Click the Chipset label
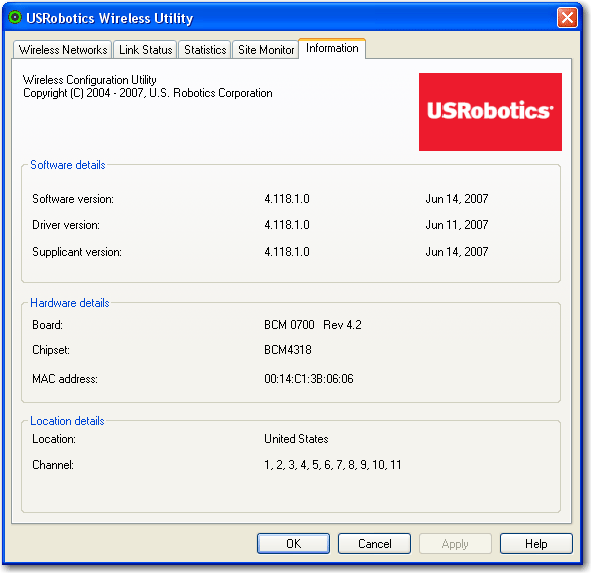Screen dimensions: 591x573 click(51, 350)
